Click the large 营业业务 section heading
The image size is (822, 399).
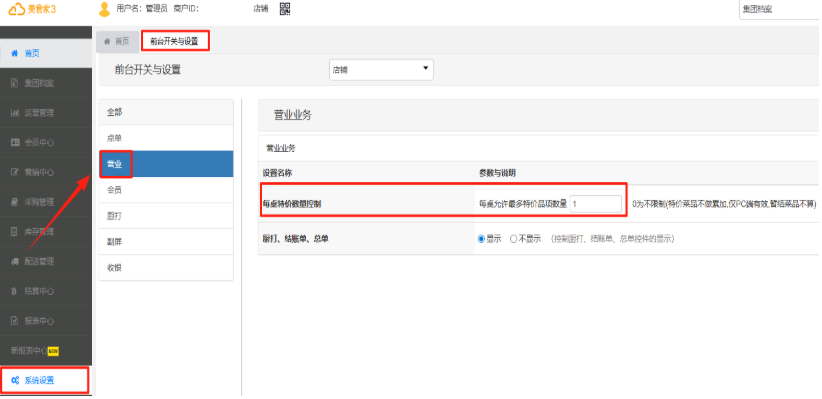(293, 115)
